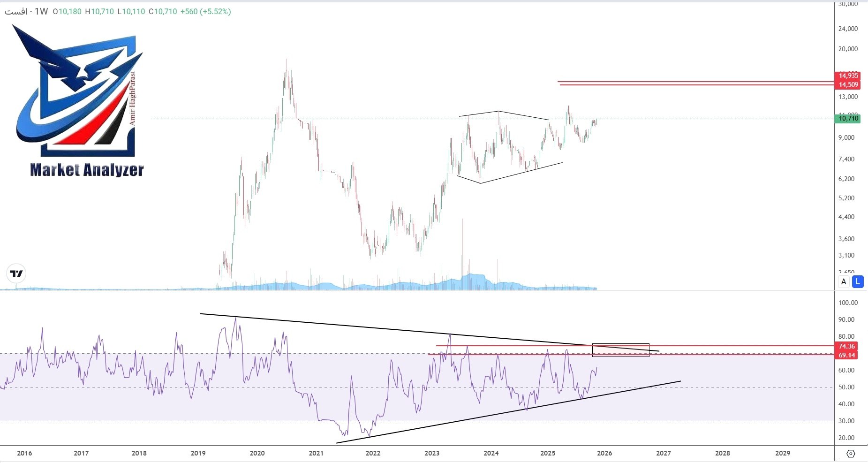Click the 50.00 dashed RSI midline level
The height and width of the screenshot is (463, 868).
[x=422, y=387]
